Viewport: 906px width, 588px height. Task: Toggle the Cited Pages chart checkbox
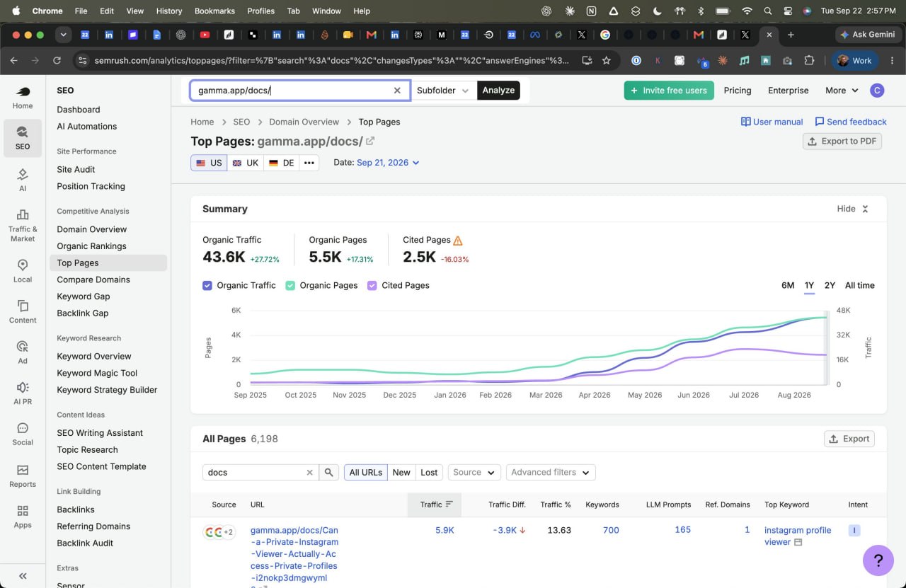(372, 285)
